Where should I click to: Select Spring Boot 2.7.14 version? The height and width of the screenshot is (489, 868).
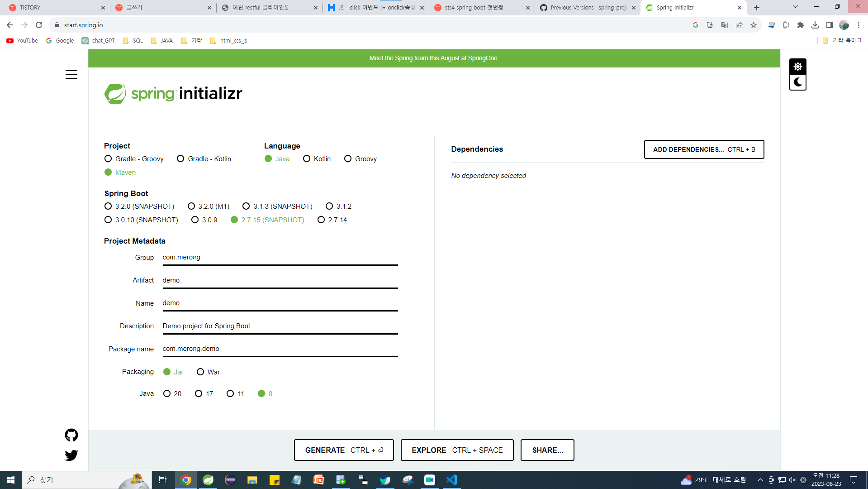pyautogui.click(x=332, y=220)
